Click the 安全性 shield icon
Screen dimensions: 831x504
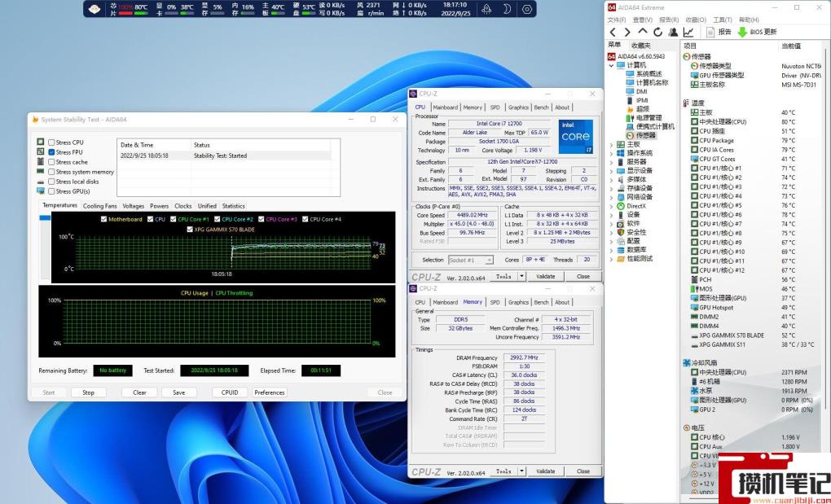(621, 232)
